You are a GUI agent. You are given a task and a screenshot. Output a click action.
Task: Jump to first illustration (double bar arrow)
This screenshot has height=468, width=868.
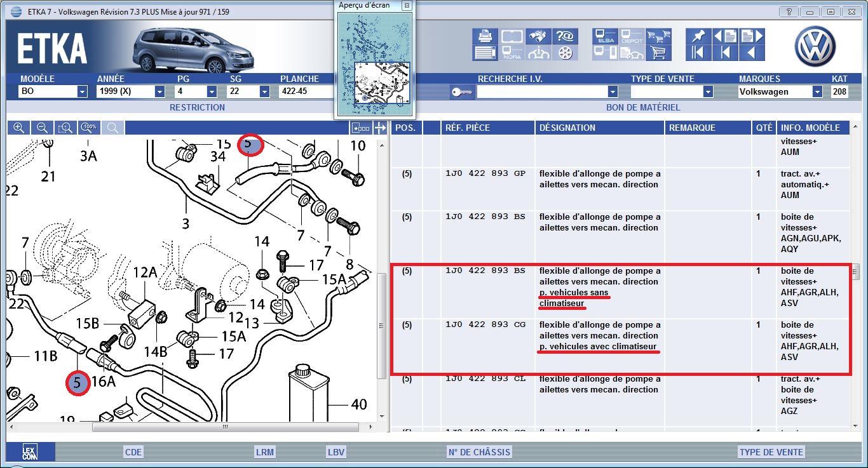pos(698,53)
